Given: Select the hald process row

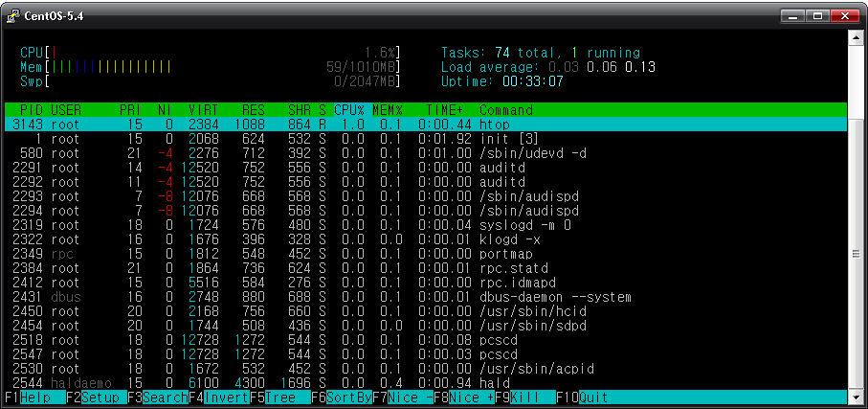Looking at the screenshot, I should coord(426,383).
